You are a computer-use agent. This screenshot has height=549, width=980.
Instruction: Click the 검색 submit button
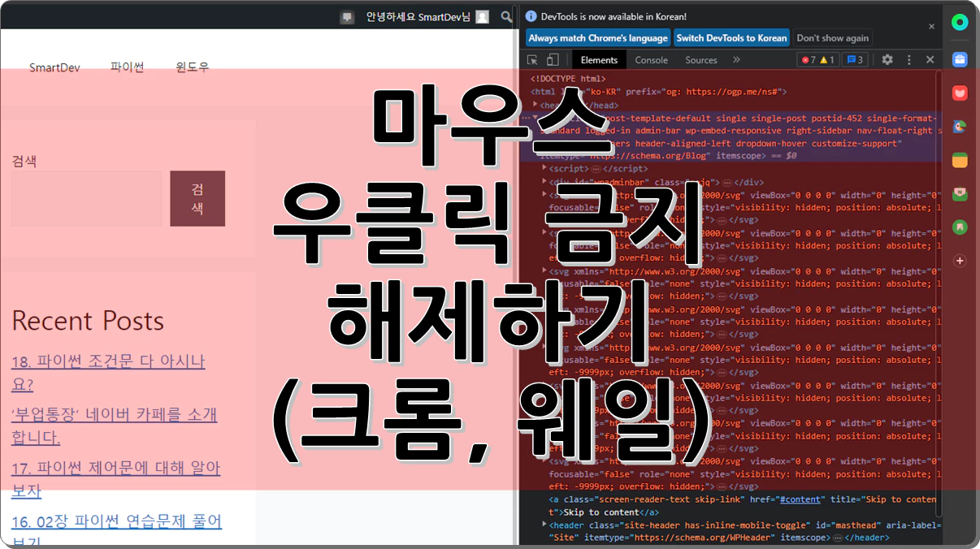pyautogui.click(x=197, y=198)
